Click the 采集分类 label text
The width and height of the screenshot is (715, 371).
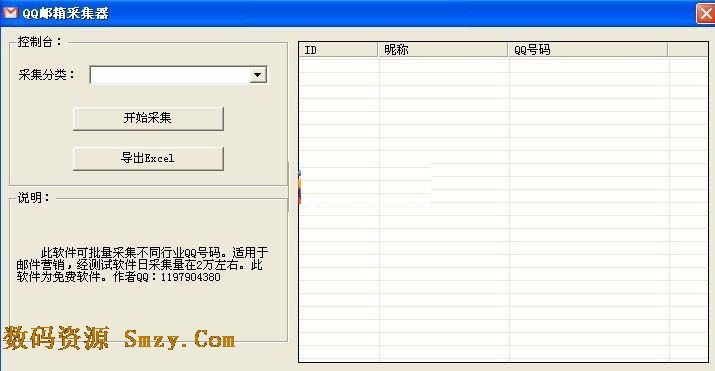pos(47,75)
